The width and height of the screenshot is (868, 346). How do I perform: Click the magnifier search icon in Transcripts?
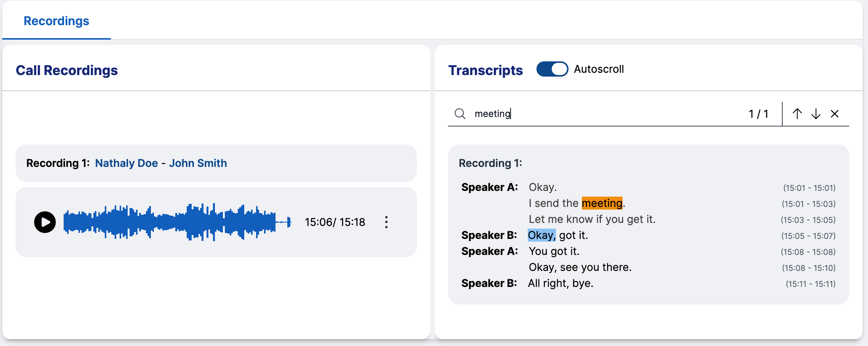tap(460, 114)
